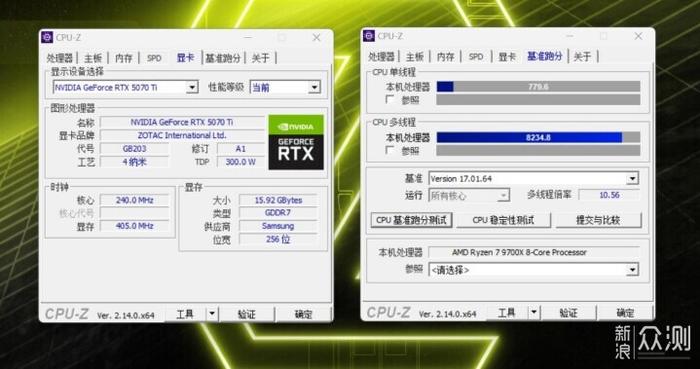The width and height of the screenshot is (700, 369).
Task: Click CPU-Z app icon in left window title bar
Action: 47,37
